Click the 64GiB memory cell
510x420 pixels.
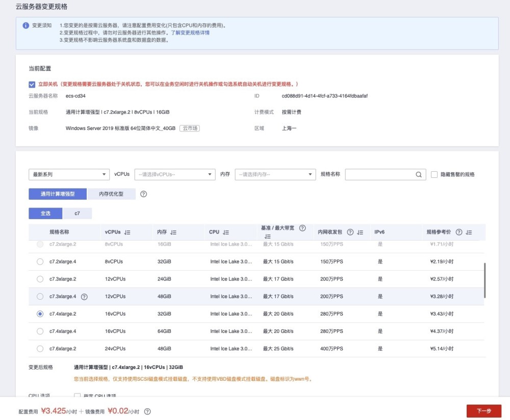pos(164,331)
